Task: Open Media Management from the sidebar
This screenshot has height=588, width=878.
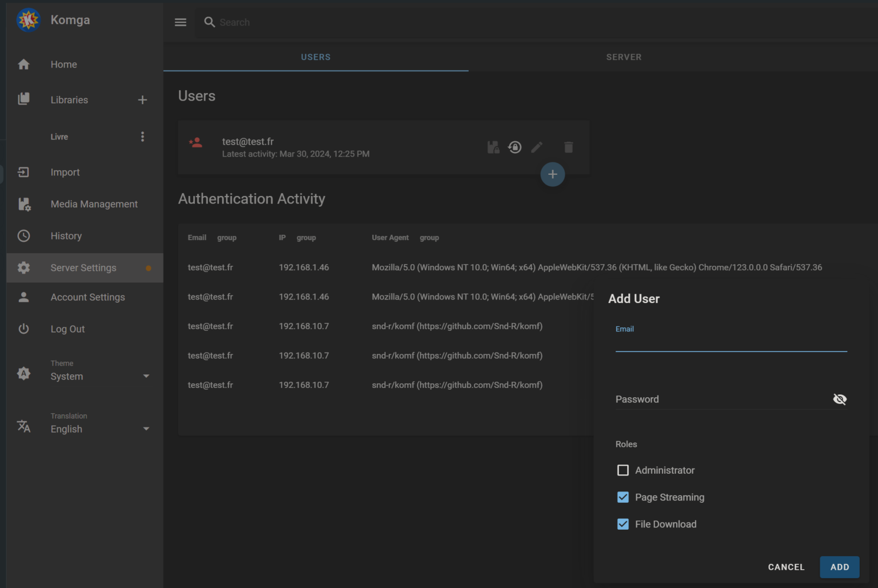Action: tap(94, 203)
